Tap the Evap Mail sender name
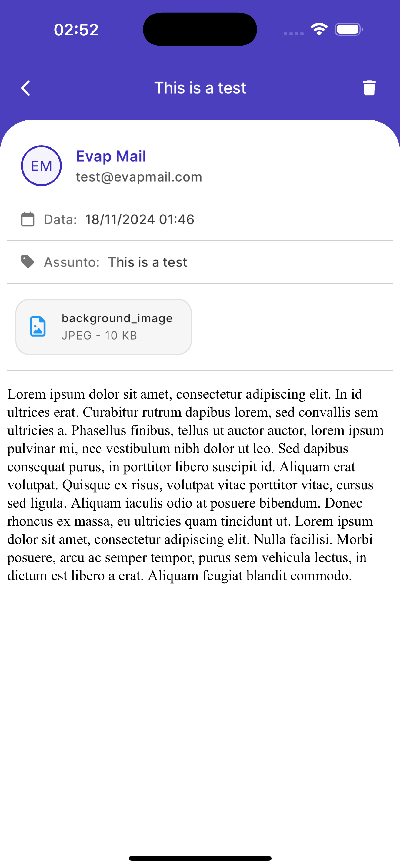This screenshot has width=400, height=868. point(111,156)
